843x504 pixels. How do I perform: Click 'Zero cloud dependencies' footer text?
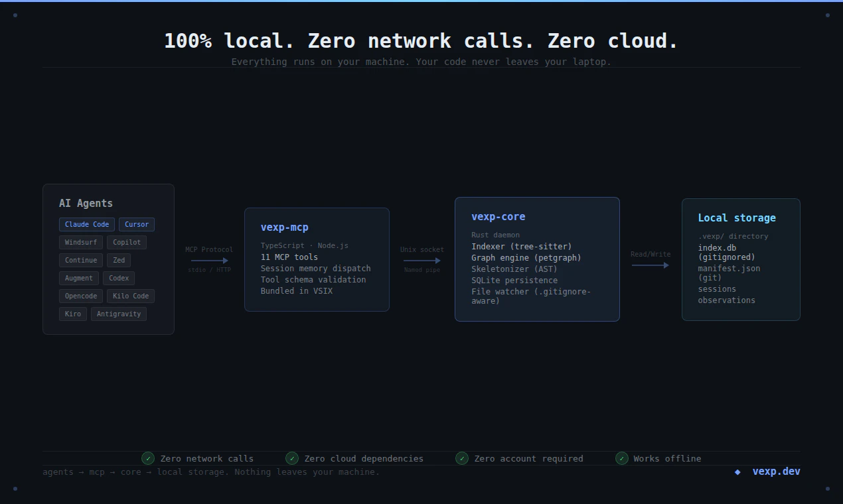pyautogui.click(x=364, y=458)
